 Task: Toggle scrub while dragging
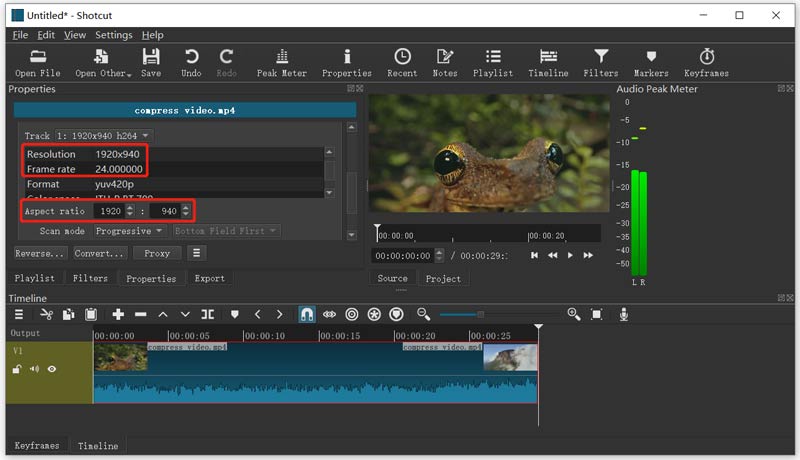(330, 314)
